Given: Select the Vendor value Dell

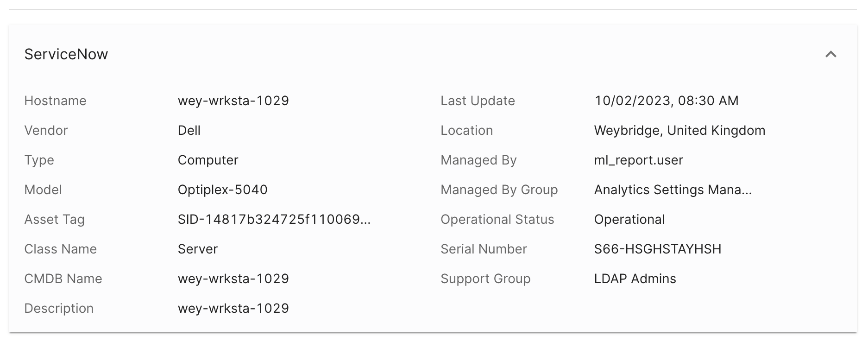Looking at the screenshot, I should coord(189,131).
